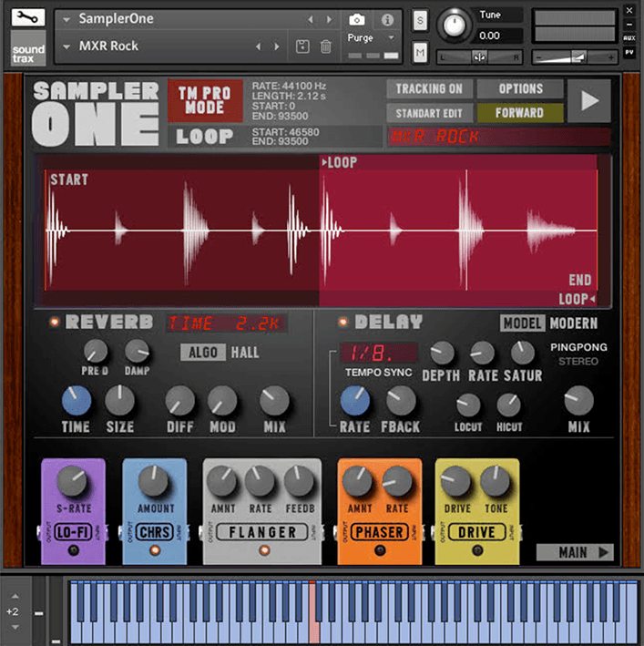Viewport: 644px width, 646px height.
Task: Open the reverb ALGO selector
Action: coord(203,353)
